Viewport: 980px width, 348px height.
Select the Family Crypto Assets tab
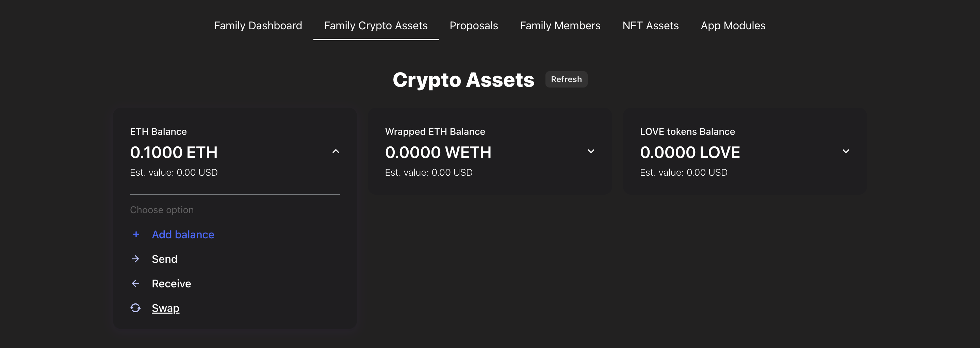[376, 26]
